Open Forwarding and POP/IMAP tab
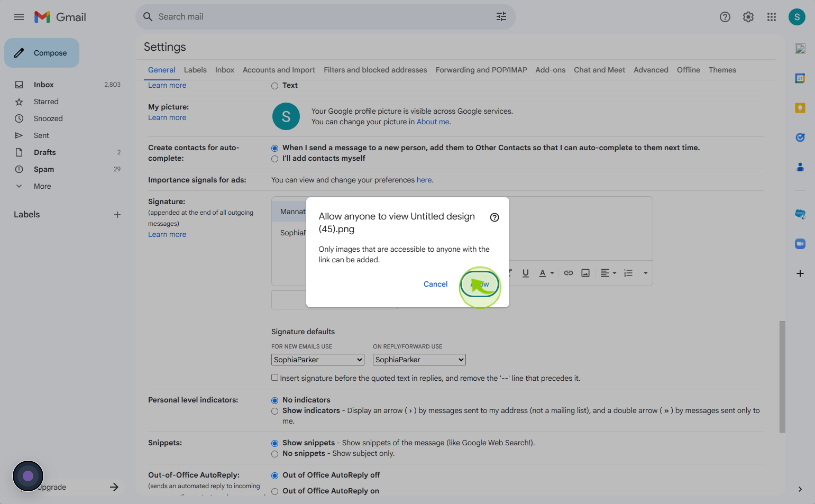Screen dimensions: 815x504 pyautogui.click(x=481, y=70)
